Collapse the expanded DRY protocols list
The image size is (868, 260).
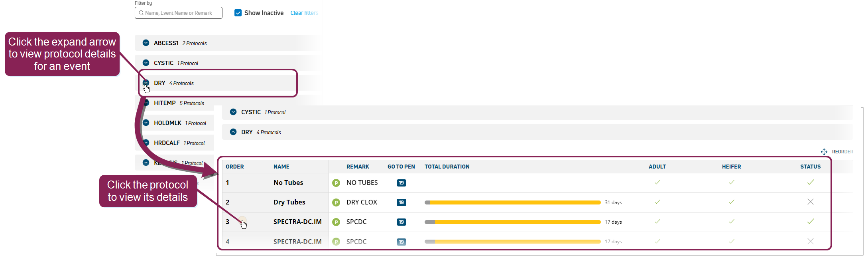tap(233, 132)
